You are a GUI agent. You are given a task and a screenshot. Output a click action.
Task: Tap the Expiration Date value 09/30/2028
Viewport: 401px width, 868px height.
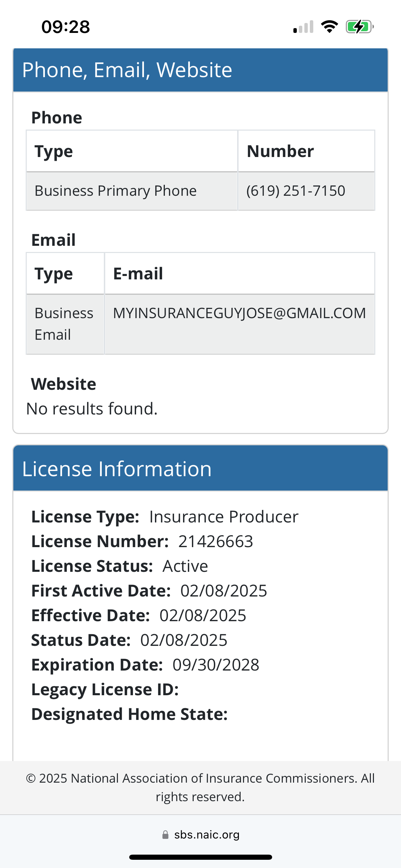(216, 665)
